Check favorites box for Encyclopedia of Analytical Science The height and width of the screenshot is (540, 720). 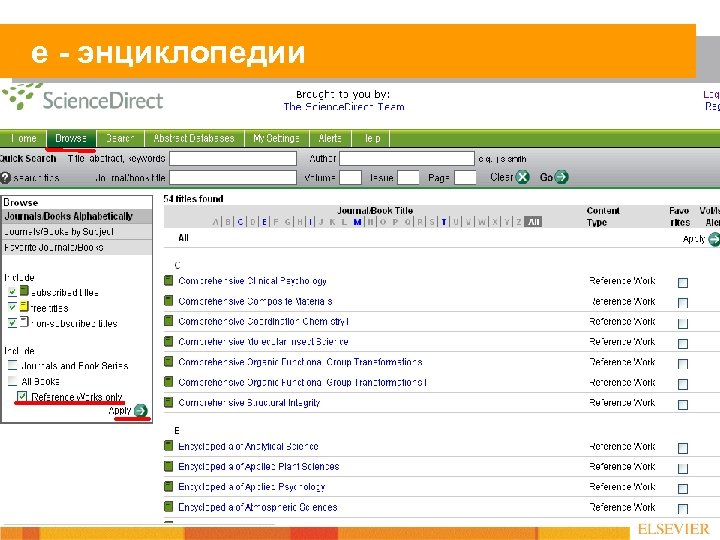683,448
